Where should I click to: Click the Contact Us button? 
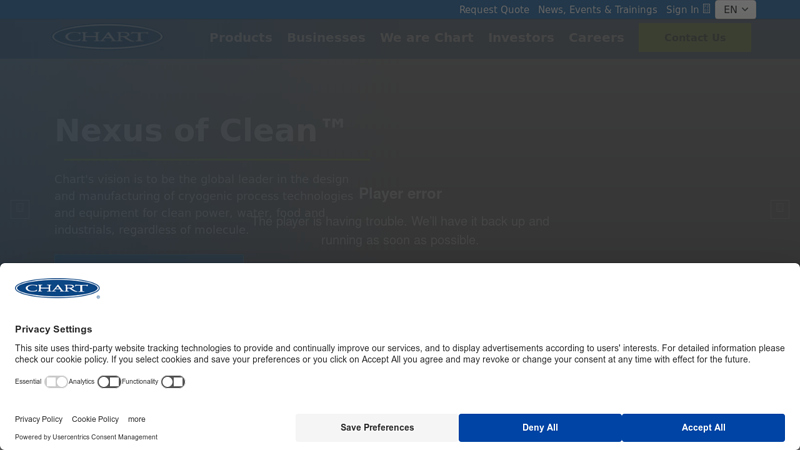tap(695, 38)
